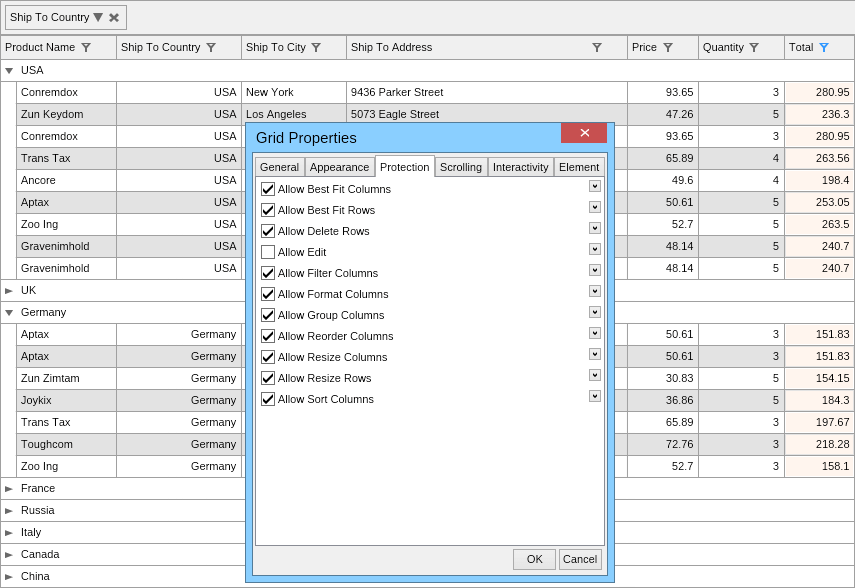Enable the Allow Edit checkbox
The height and width of the screenshot is (588, 855).
point(268,252)
